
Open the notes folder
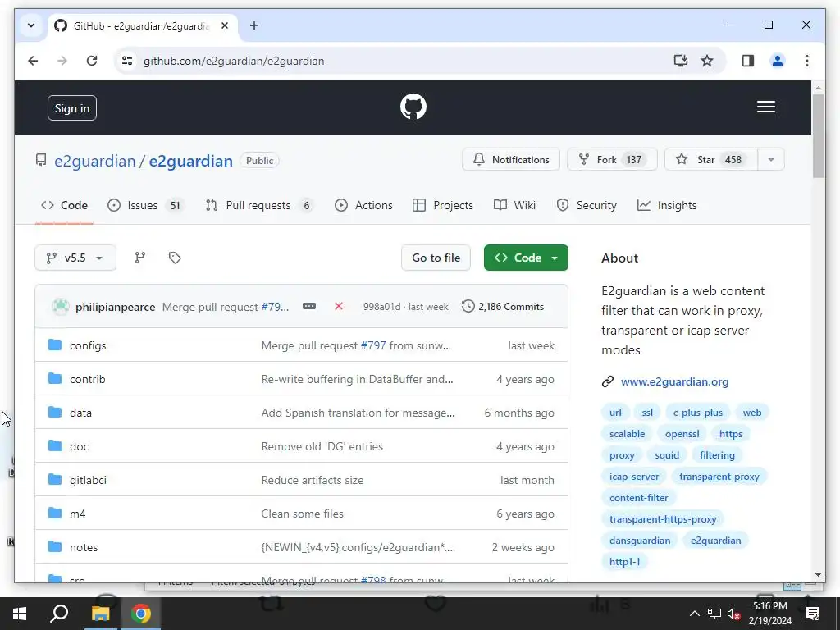click(84, 547)
